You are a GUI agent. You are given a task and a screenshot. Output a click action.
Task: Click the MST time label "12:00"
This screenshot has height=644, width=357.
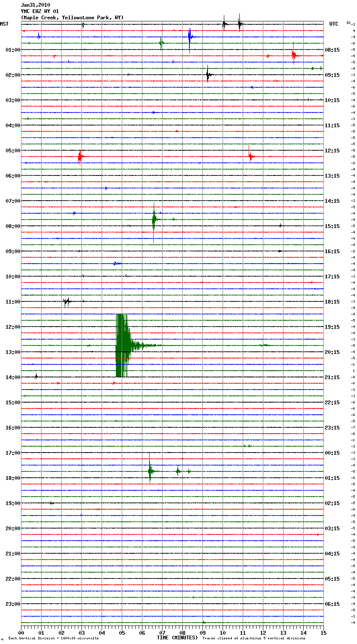pyautogui.click(x=13, y=327)
